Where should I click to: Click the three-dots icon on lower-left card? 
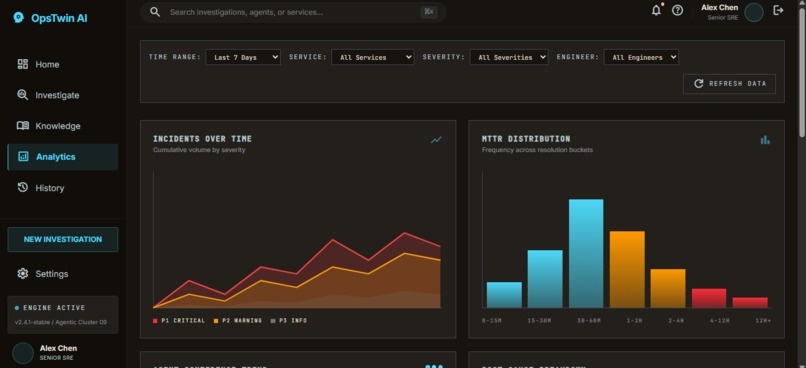(x=434, y=366)
